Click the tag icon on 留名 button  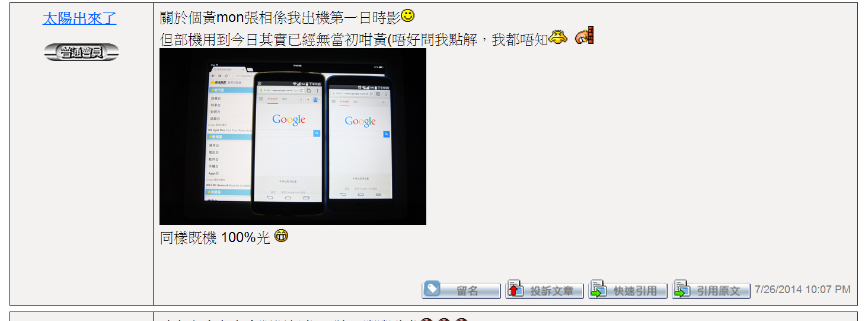pyautogui.click(x=432, y=288)
